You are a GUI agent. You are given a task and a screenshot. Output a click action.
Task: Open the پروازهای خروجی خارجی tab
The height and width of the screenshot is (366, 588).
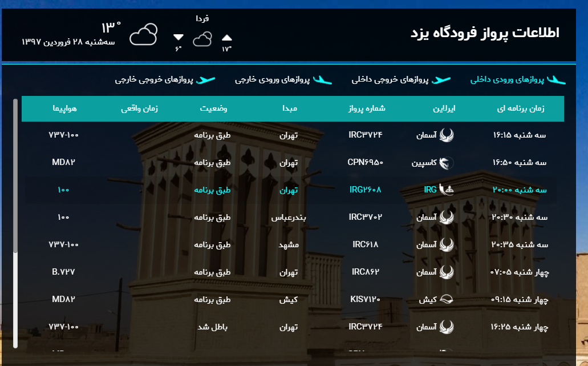153,80
